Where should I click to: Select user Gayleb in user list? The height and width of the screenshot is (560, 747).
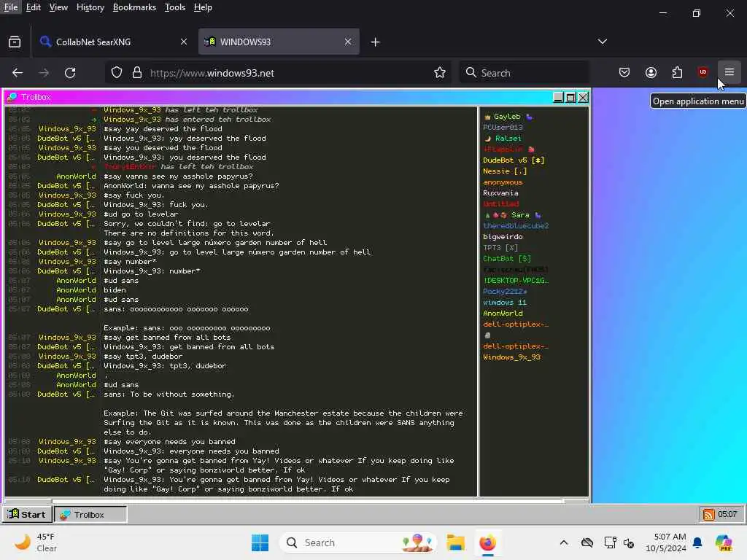508,116
